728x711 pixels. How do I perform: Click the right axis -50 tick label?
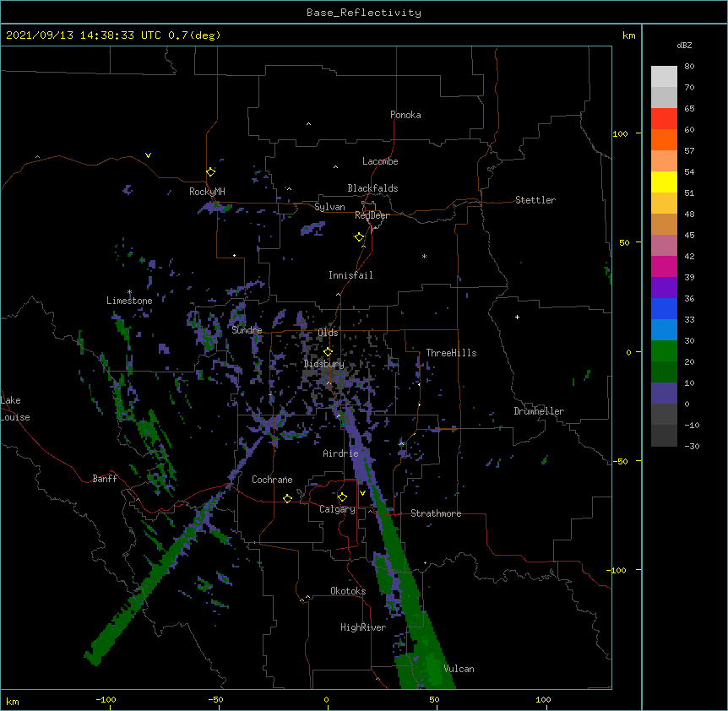click(620, 461)
